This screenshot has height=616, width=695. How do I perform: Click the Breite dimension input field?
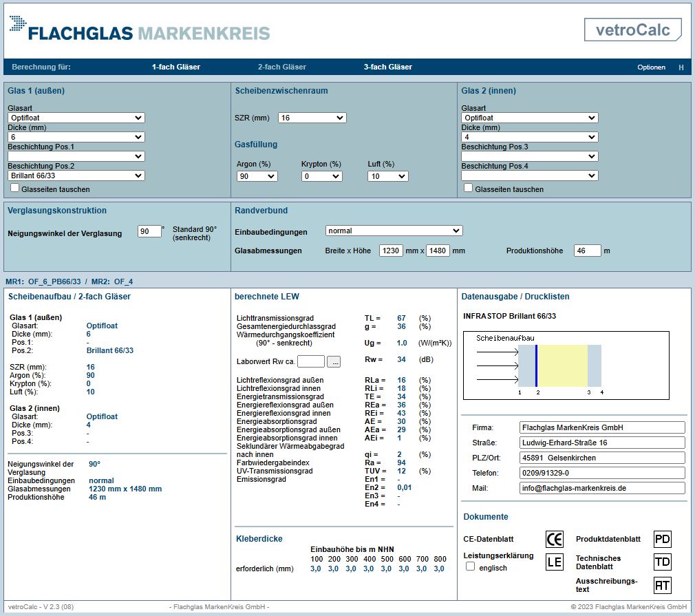(391, 251)
